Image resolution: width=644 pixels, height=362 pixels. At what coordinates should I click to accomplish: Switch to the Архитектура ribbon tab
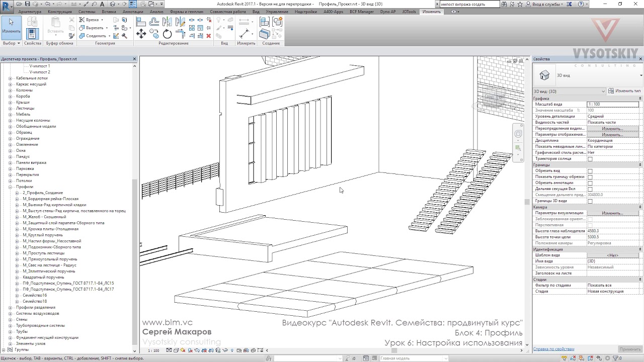[30, 12]
